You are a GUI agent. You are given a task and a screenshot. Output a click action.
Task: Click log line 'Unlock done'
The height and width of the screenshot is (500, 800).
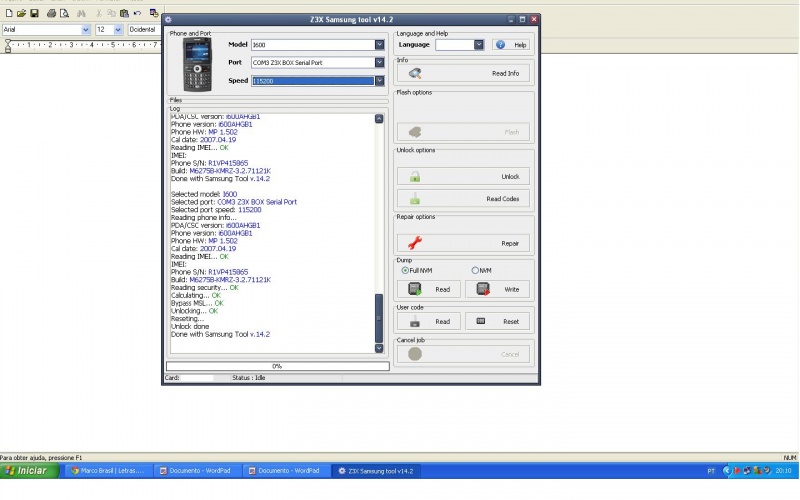tap(190, 327)
